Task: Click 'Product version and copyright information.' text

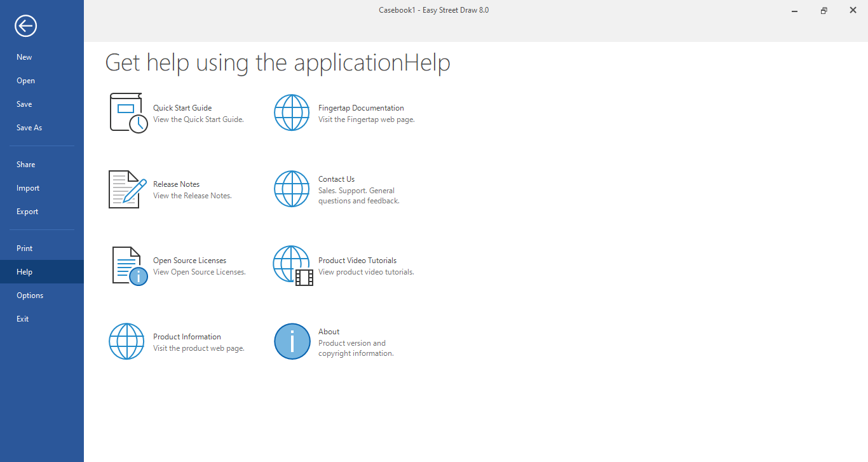Action: click(x=356, y=348)
